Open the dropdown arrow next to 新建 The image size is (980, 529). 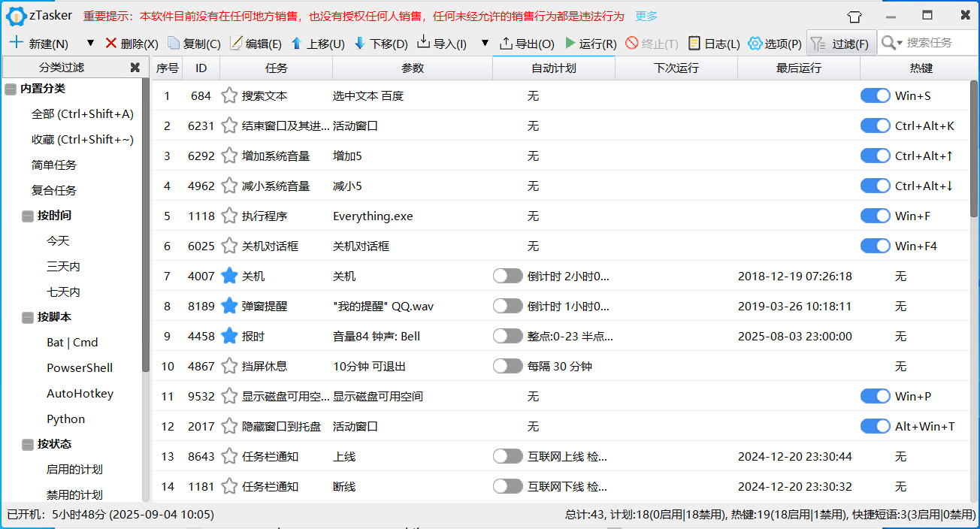tap(90, 44)
